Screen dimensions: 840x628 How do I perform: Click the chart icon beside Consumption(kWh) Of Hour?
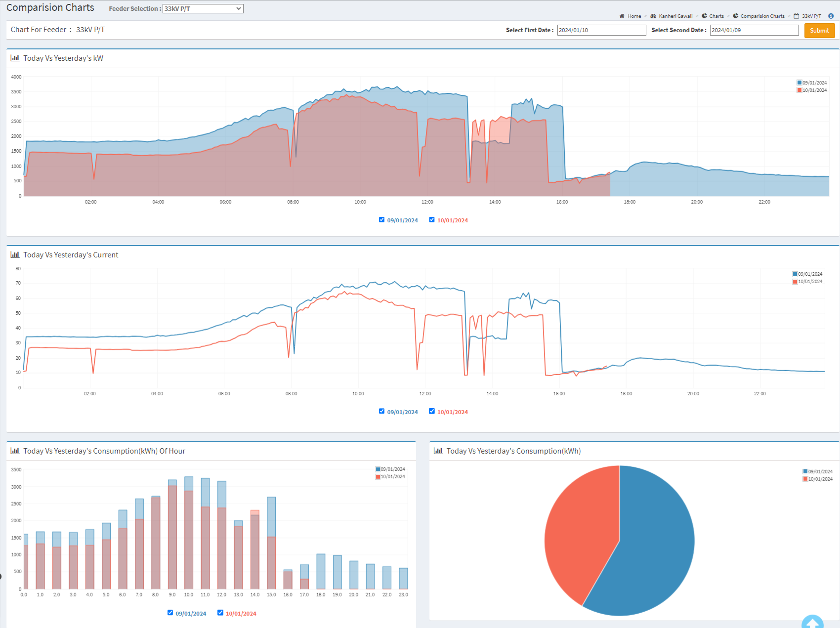click(x=15, y=451)
